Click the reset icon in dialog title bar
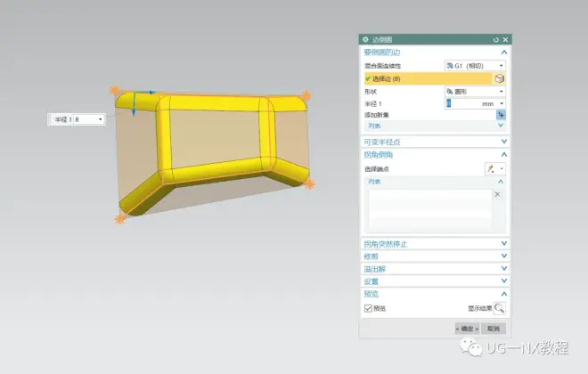 click(x=495, y=40)
